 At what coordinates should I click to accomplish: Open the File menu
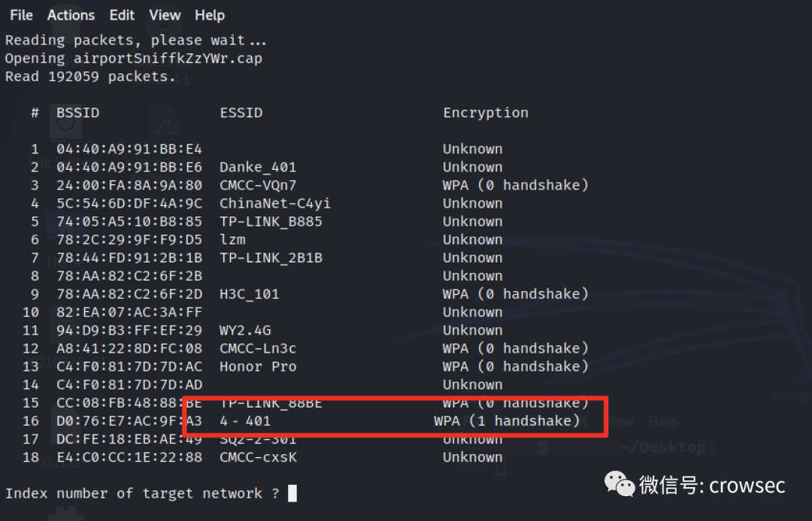[21, 15]
